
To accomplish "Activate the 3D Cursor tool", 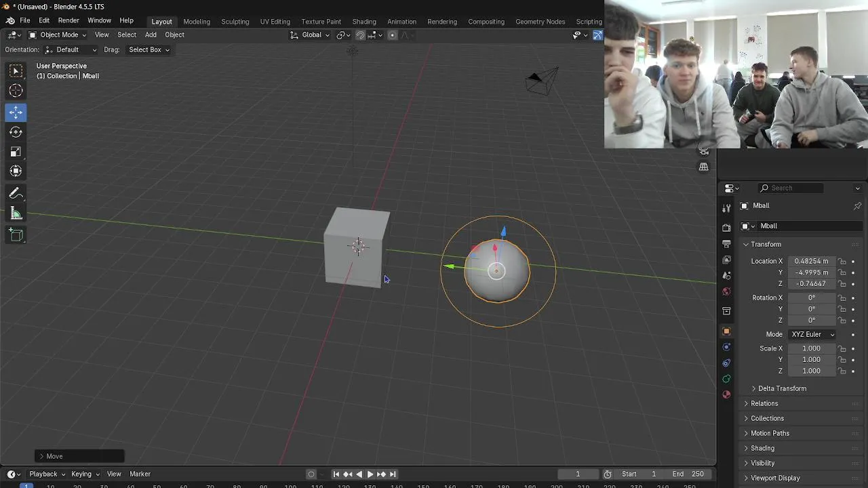I will (16, 91).
